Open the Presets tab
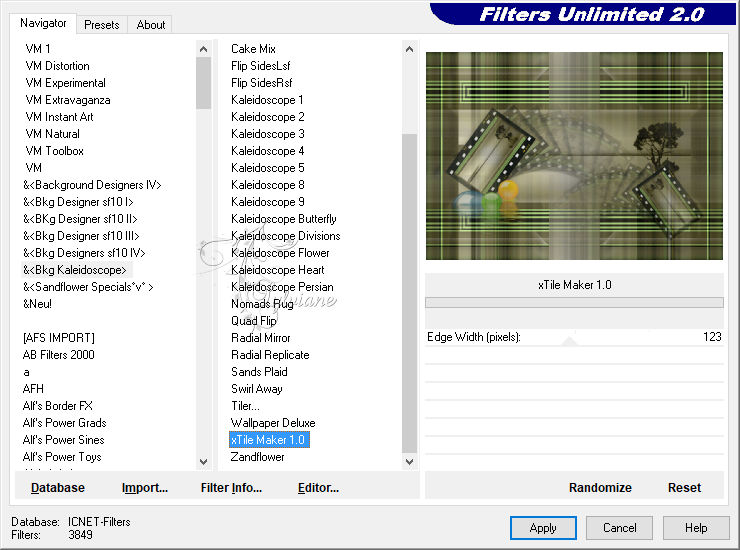The image size is (740, 550). pos(101,25)
